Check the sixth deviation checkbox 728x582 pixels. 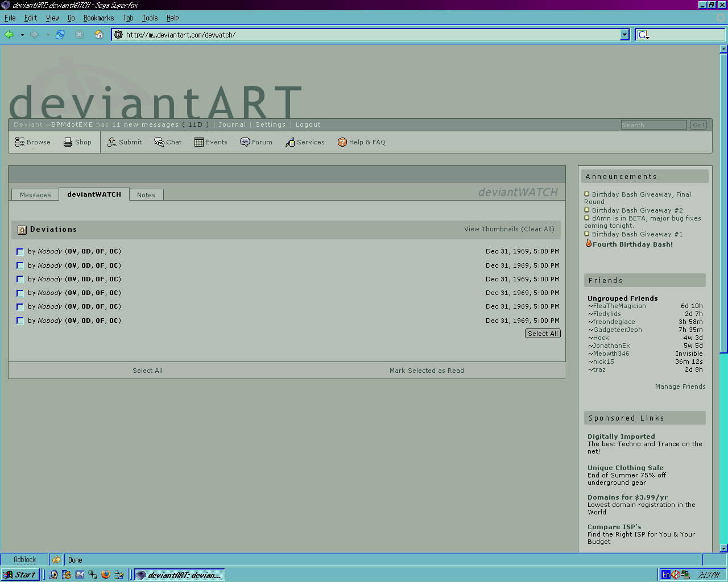pos(20,321)
